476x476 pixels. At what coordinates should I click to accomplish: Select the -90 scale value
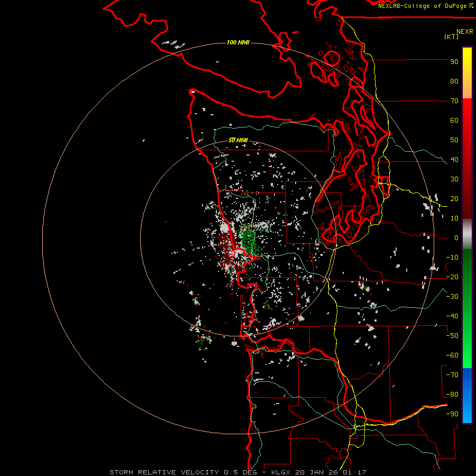click(x=452, y=414)
